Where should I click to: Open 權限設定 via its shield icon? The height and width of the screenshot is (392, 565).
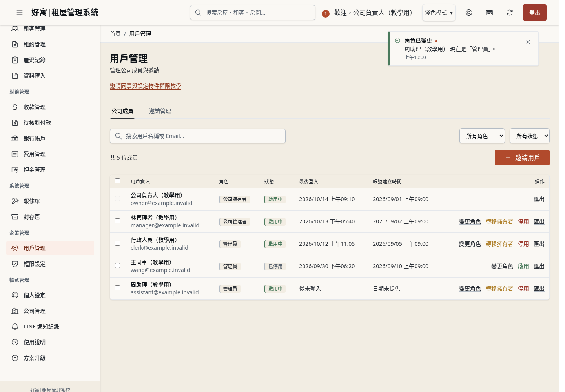pos(15,264)
